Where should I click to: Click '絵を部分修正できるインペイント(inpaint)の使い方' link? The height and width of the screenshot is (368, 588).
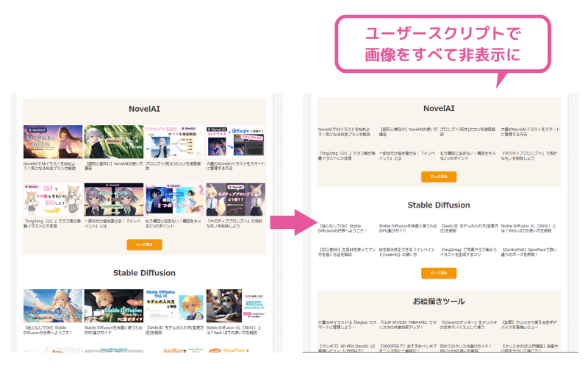[407, 252]
